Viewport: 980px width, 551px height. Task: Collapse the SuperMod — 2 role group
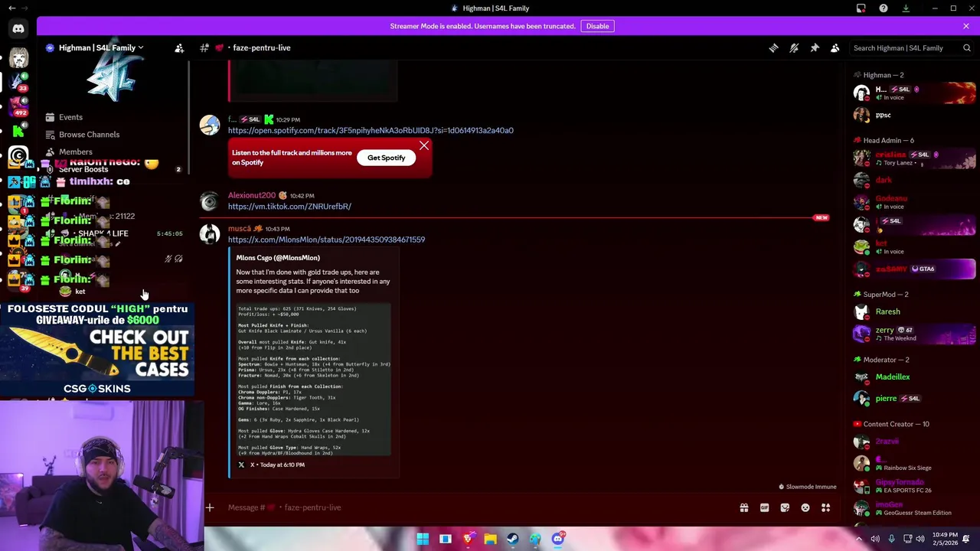[886, 295]
